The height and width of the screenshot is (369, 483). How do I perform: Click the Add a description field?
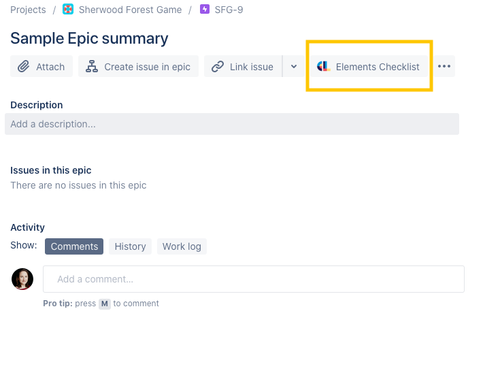(x=232, y=124)
